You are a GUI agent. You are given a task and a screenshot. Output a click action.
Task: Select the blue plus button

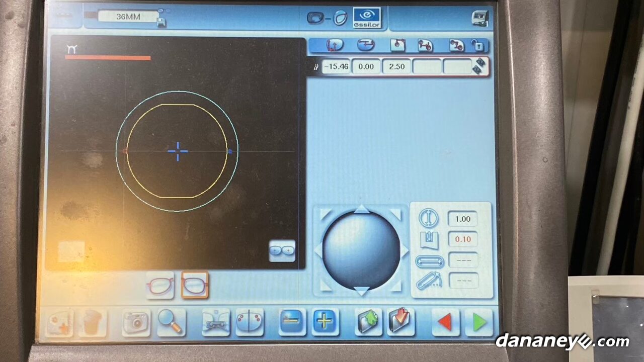[x=326, y=322]
